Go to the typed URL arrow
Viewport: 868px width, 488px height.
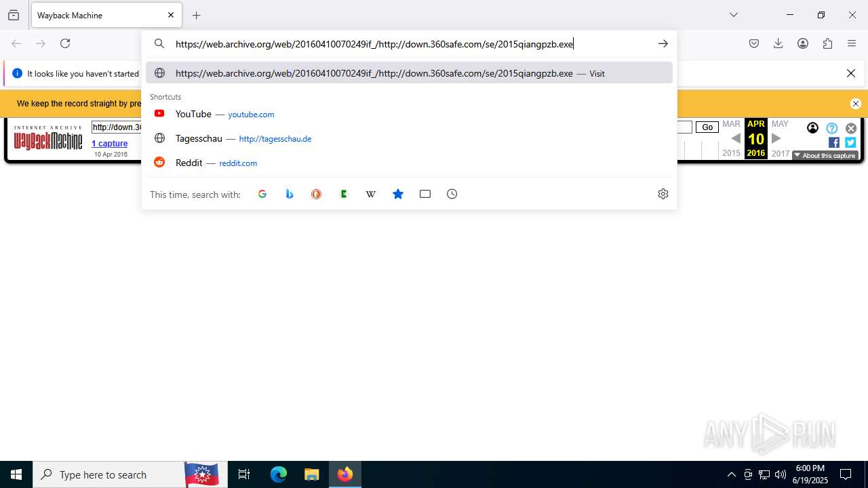[x=663, y=43]
